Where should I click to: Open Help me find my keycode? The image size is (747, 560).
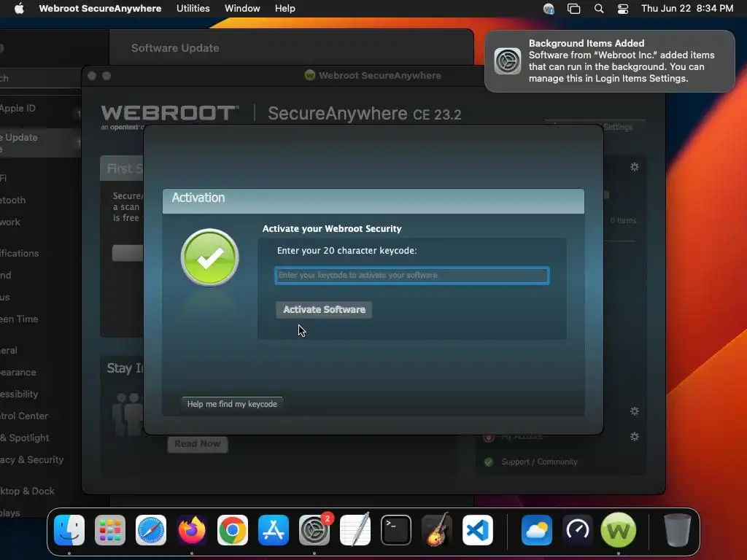(232, 404)
